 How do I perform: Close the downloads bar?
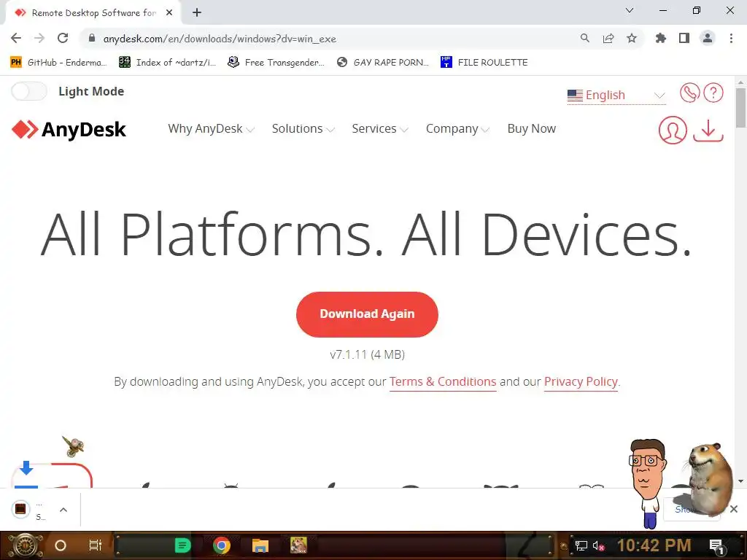(734, 509)
